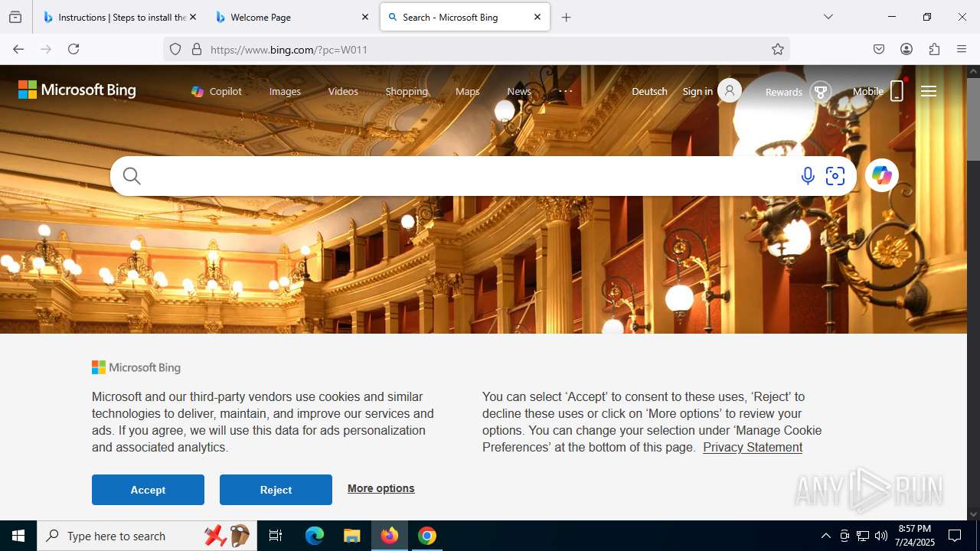
Task: Click the Bing search magnifier icon
Action: pyautogui.click(x=132, y=176)
